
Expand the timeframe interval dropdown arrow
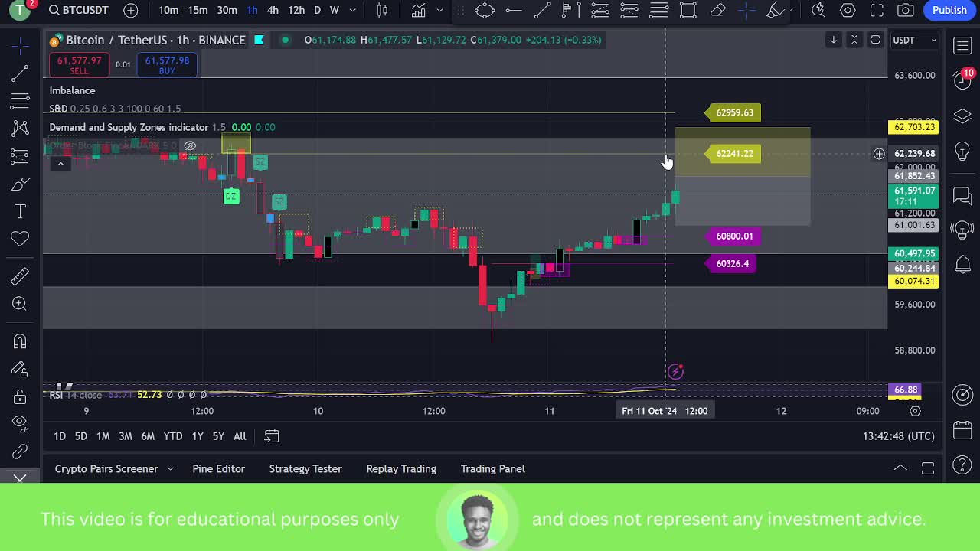tap(354, 10)
